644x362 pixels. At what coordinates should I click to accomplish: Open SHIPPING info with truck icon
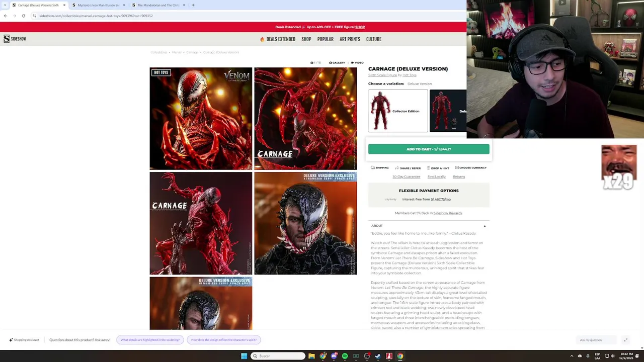tap(380, 168)
